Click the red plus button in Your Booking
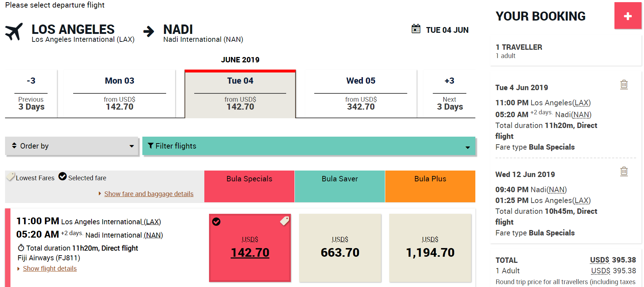This screenshot has width=644, height=287. tap(627, 16)
